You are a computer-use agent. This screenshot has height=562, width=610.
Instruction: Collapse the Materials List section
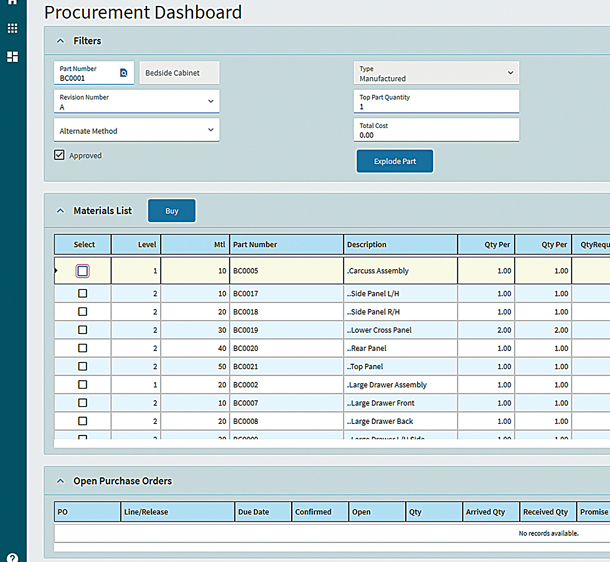[x=60, y=211]
